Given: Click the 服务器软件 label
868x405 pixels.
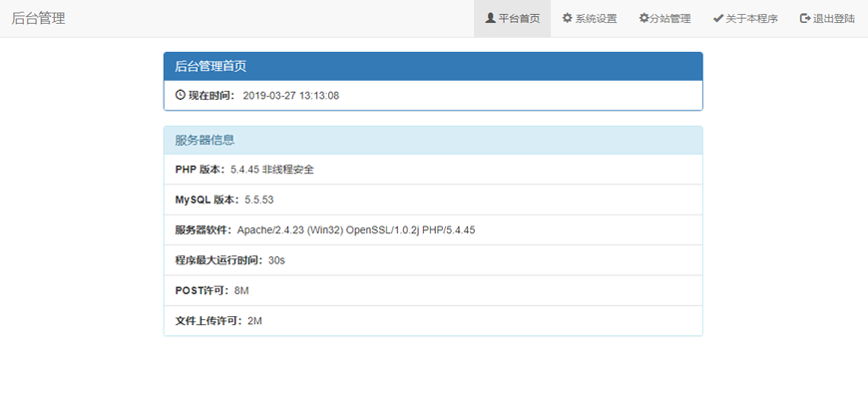Looking at the screenshot, I should tap(204, 229).
